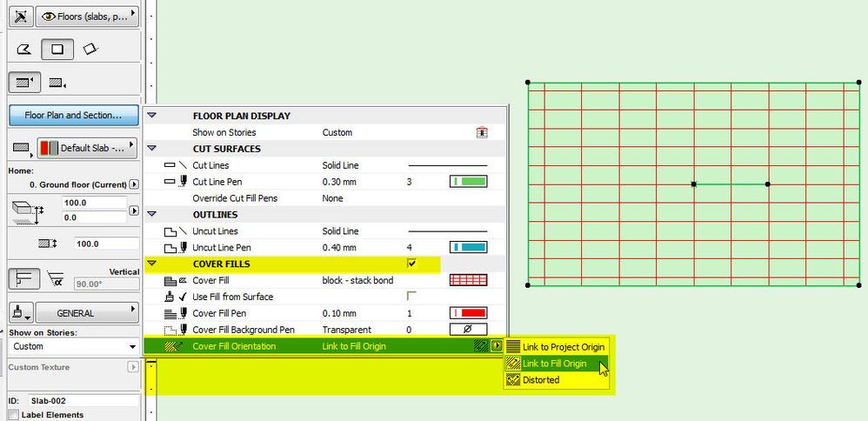Click the Cut Lines solid line preview
The image size is (868, 421).
tap(448, 165)
